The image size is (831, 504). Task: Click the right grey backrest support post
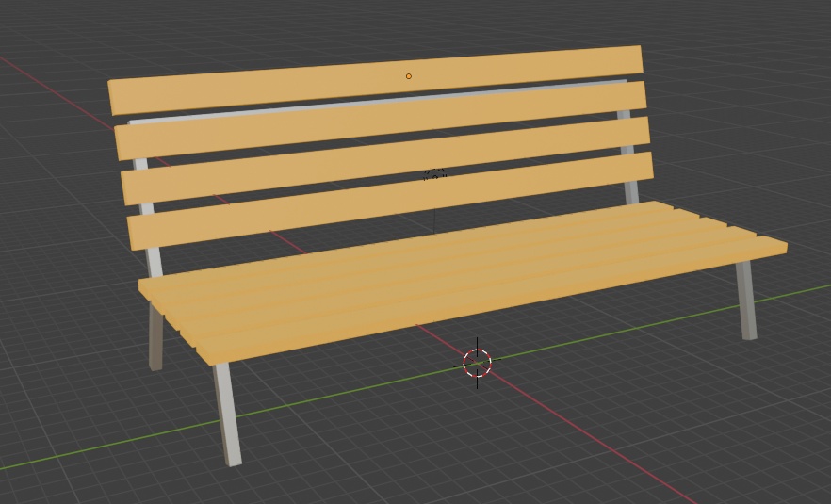coord(628,156)
